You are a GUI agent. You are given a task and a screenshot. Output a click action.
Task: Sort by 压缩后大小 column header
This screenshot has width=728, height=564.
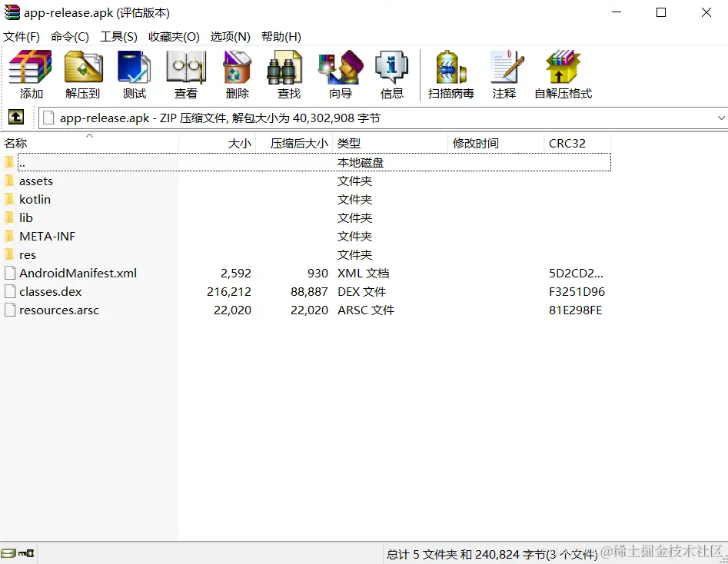click(x=294, y=143)
